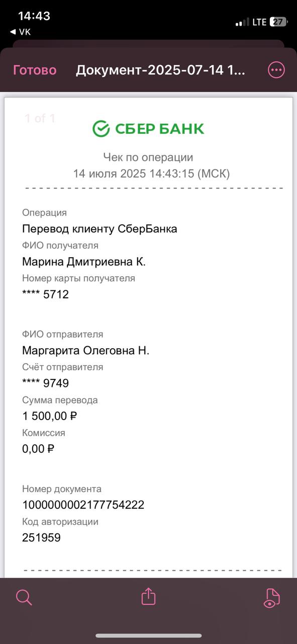Tap the search magnifier icon
Image resolution: width=297 pixels, height=644 pixels.
[24, 597]
